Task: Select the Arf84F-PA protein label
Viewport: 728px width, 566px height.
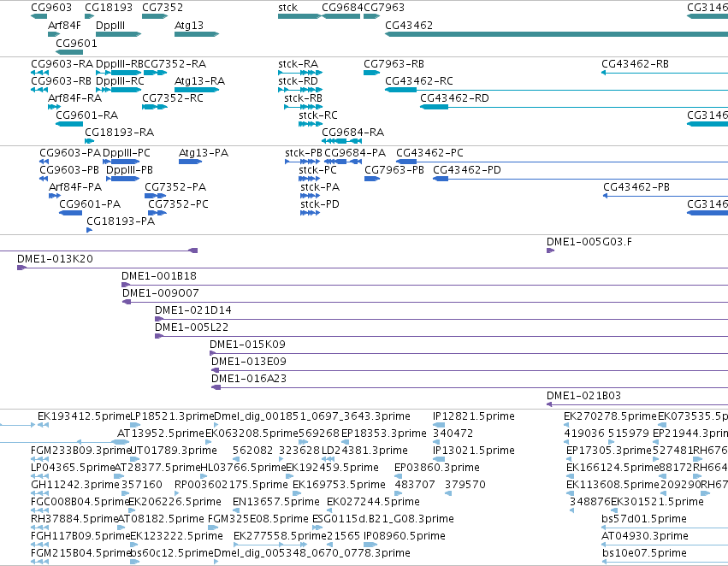Action: point(75,187)
